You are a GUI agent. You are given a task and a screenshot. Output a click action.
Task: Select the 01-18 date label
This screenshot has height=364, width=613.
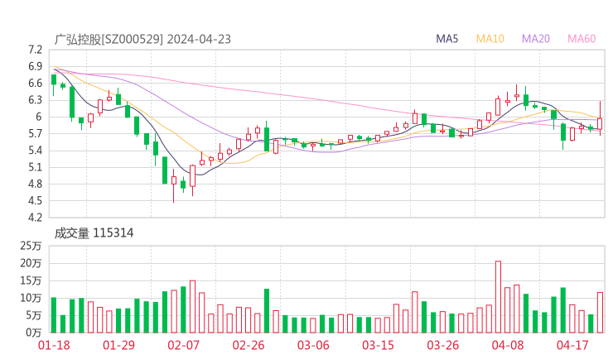[x=54, y=345]
